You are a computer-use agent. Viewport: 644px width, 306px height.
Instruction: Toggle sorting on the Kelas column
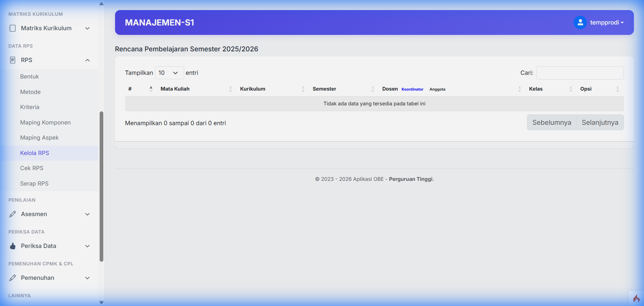tap(571, 89)
